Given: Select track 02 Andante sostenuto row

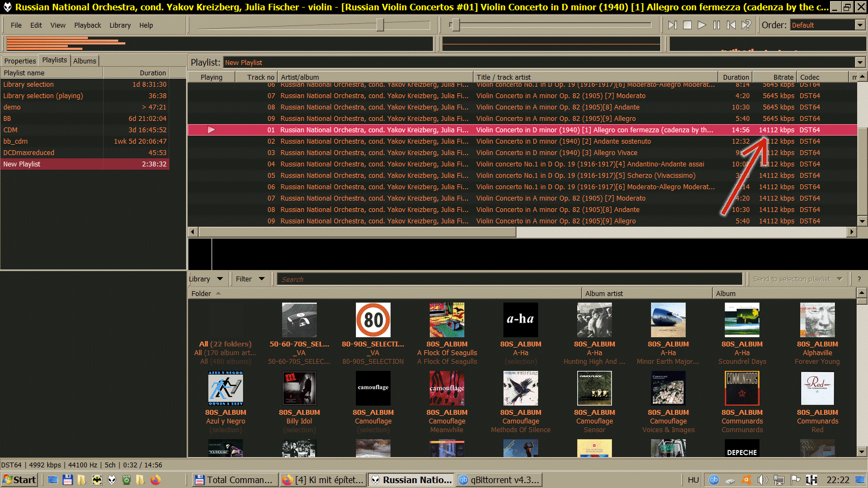Looking at the screenshot, I should [x=522, y=142].
